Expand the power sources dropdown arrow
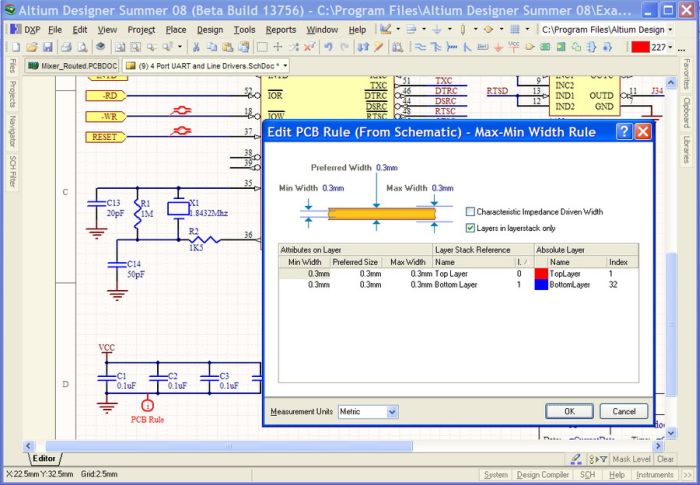Image resolution: width=700 pixels, height=485 pixels. [x=450, y=29]
